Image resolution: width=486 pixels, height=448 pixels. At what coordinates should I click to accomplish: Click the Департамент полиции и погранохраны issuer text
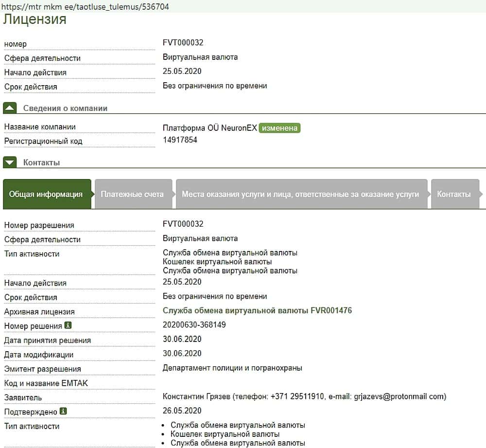pos(232,368)
